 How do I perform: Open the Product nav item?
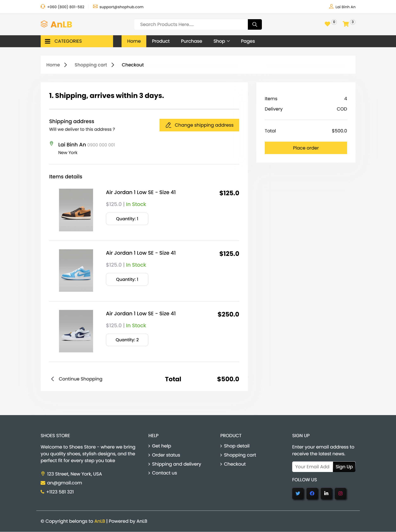point(161,41)
